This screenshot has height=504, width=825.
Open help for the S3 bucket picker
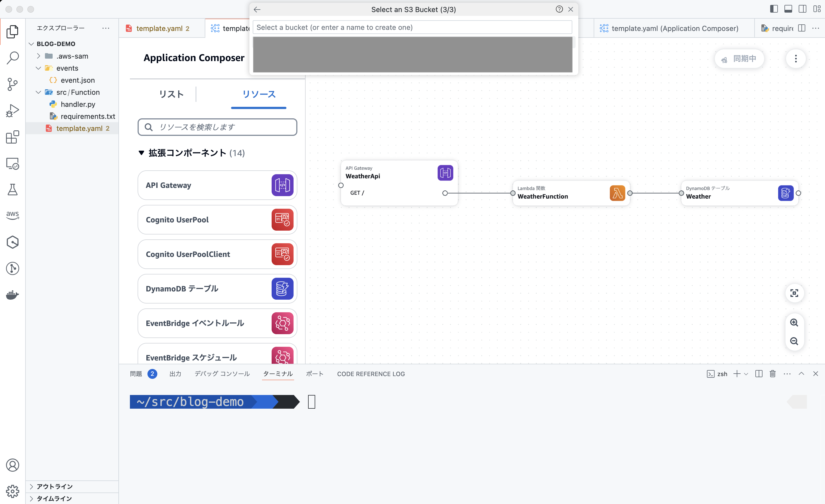[559, 9]
